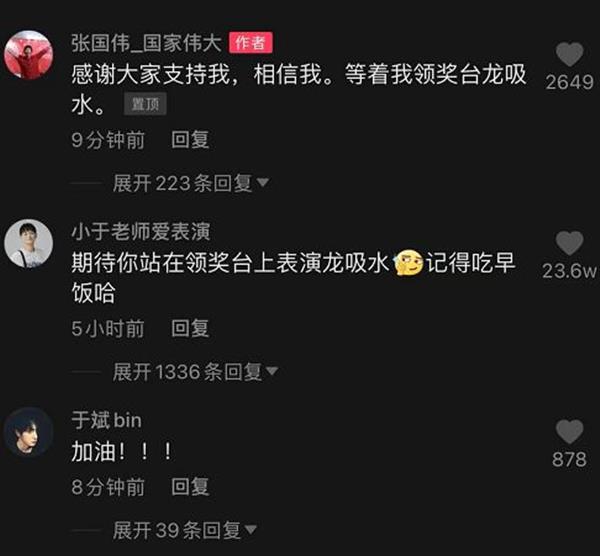Reply to the comment posted 5小时前
The image size is (600, 556).
[x=190, y=328]
